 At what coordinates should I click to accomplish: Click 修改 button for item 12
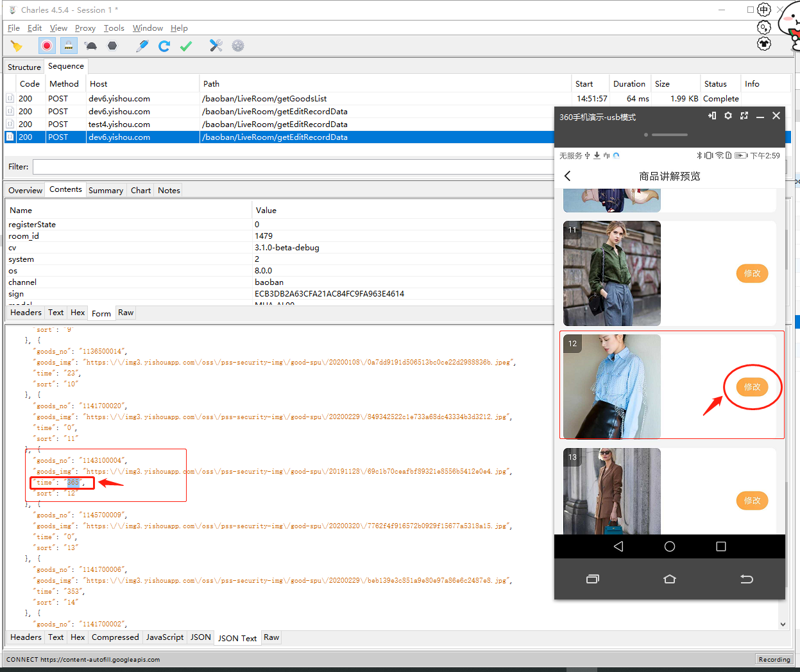(x=752, y=387)
